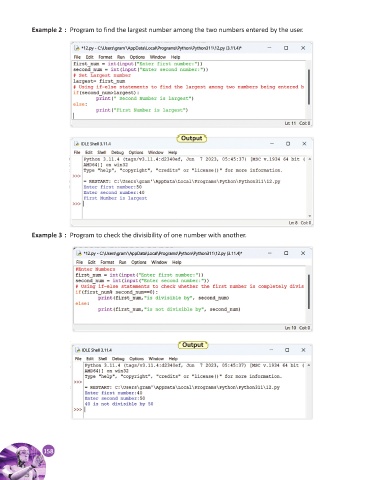The width and height of the screenshot is (373, 480).
Task: Click the vertical scrollbar in Example 3 editor
Action: [x=309, y=292]
